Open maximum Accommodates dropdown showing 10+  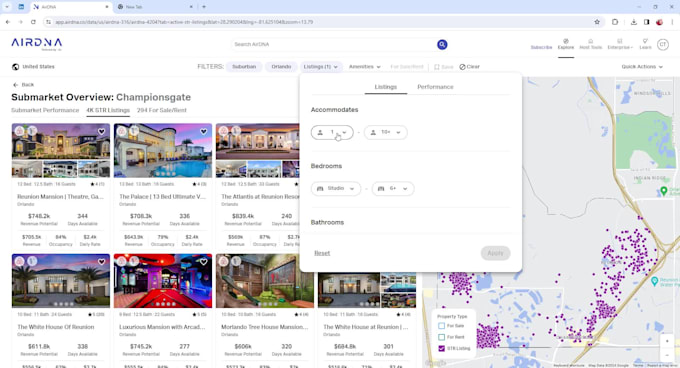[x=386, y=132]
